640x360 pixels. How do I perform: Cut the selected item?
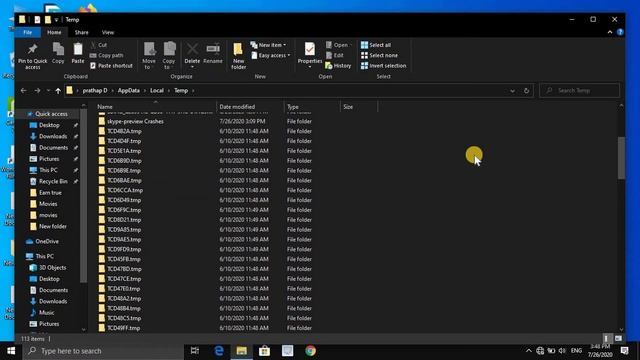click(x=99, y=45)
